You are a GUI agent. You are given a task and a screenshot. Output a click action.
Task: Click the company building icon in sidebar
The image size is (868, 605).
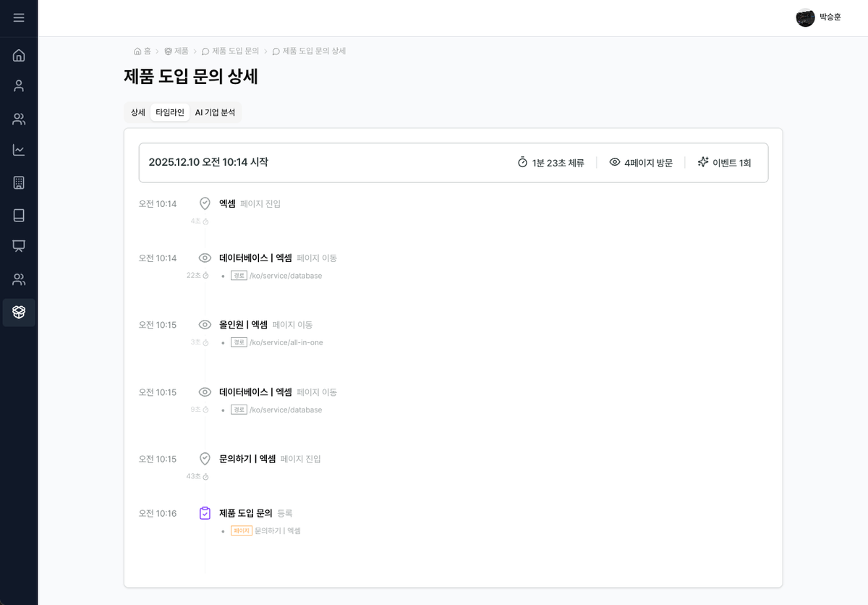click(x=19, y=182)
